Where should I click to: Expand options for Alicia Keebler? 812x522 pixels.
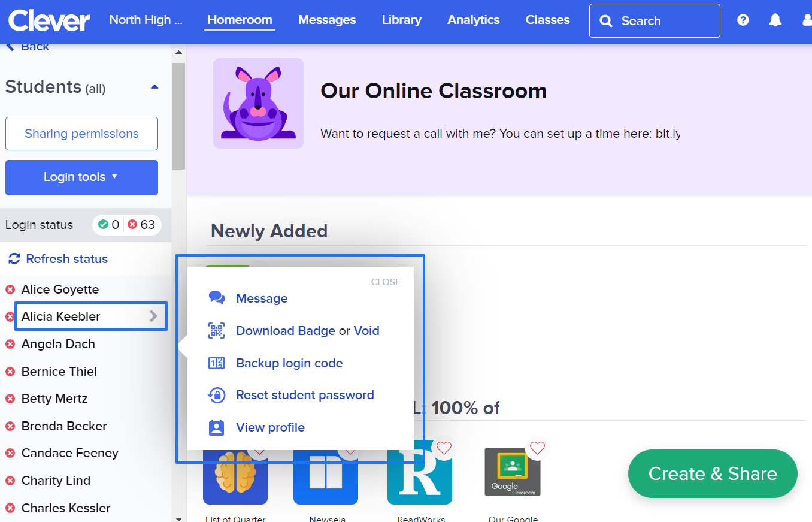pos(154,316)
